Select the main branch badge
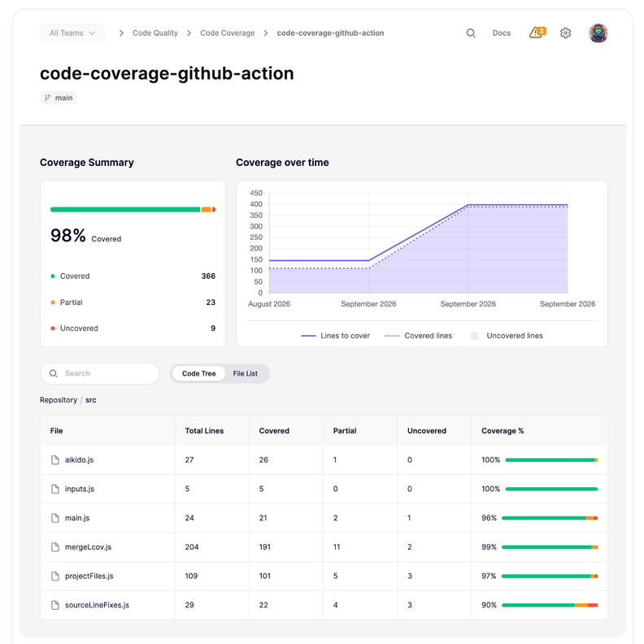This screenshot has height=644, width=644. click(x=59, y=98)
